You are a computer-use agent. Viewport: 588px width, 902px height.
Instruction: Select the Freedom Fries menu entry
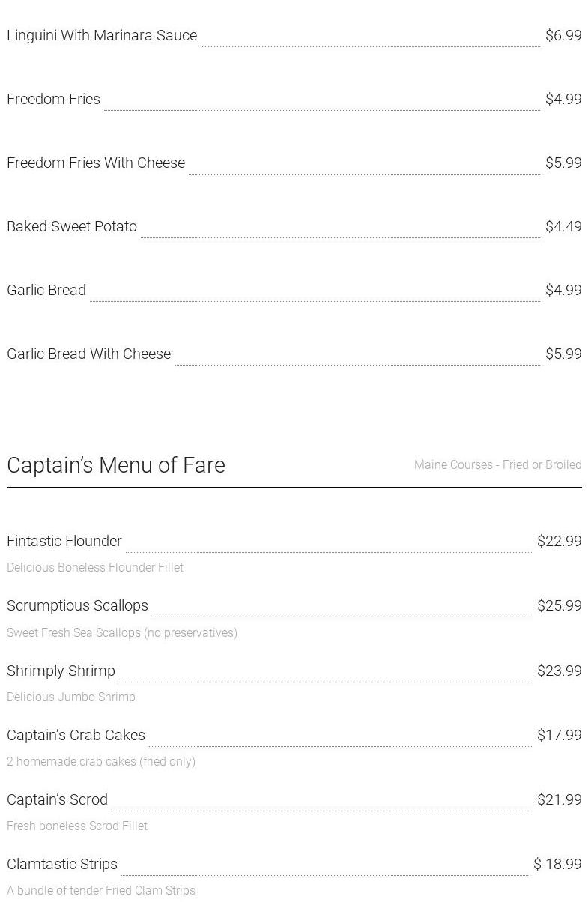(x=53, y=99)
